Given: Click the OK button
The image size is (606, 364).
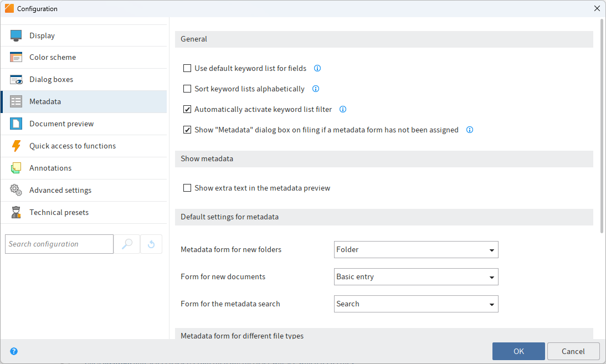Looking at the screenshot, I should 518,351.
